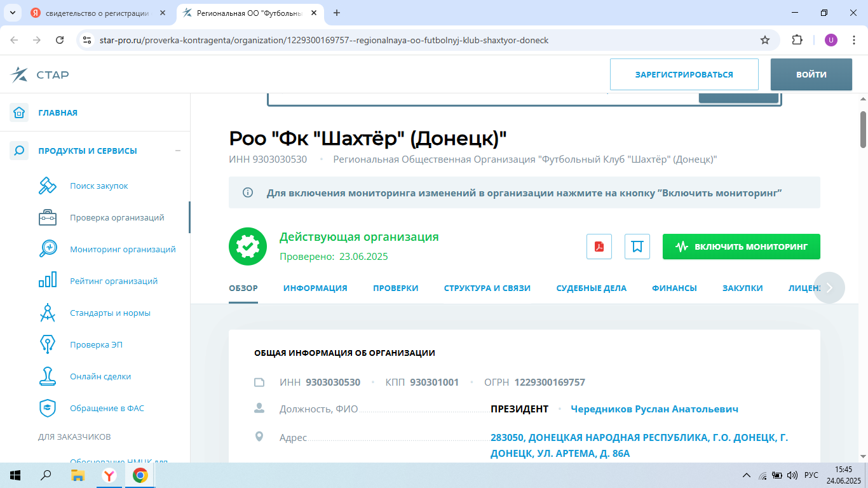Collapse the ПРОДУКТЫ И СЕРВИСЫ section
This screenshot has height=488, width=868.
pyautogui.click(x=178, y=151)
